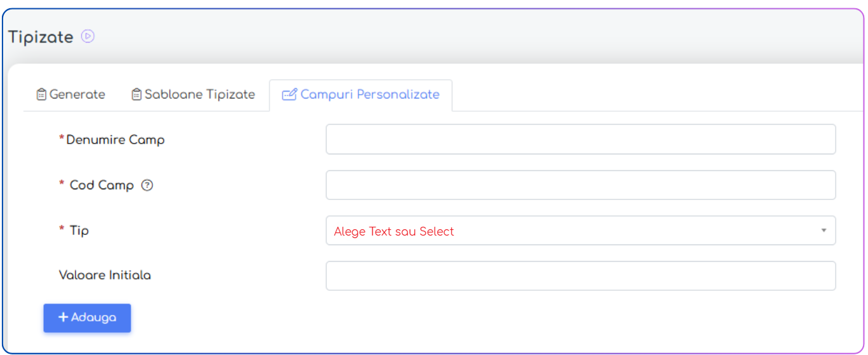Click the Tip field label

[x=79, y=231]
